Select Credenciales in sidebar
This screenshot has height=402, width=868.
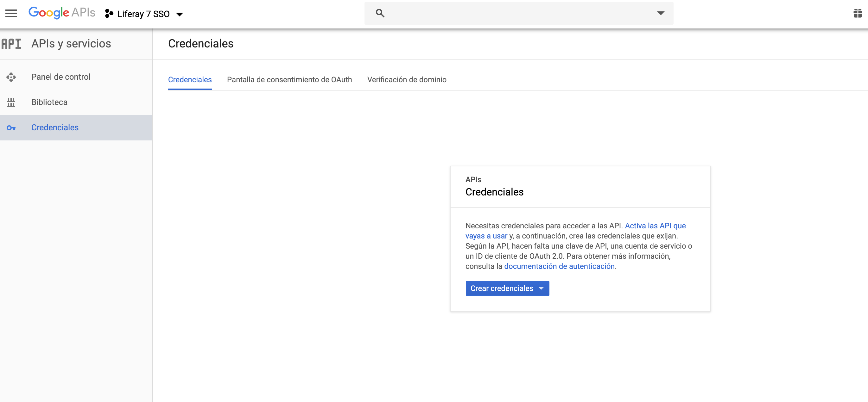tap(76, 127)
